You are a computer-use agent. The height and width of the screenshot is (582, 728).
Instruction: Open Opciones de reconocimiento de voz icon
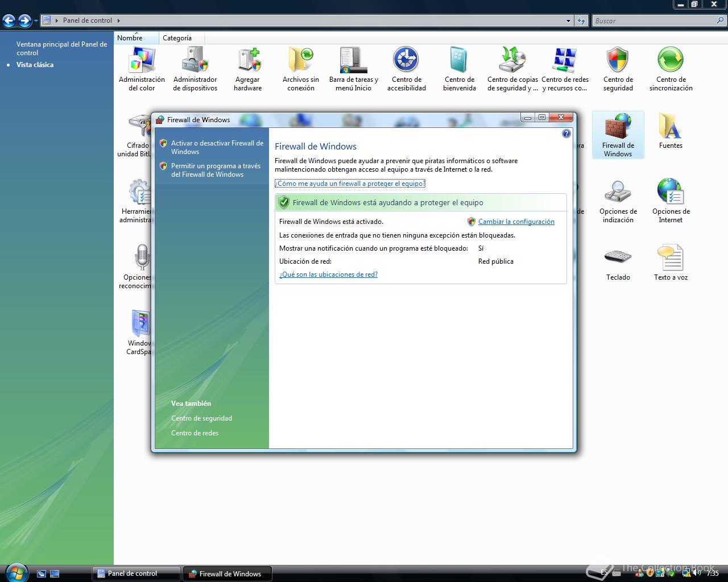coord(136,267)
